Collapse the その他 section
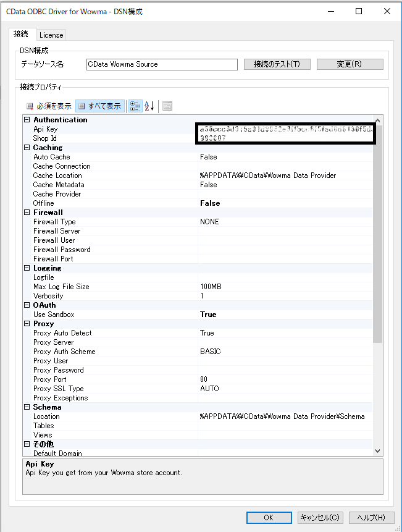The height and width of the screenshot is (532, 402). [x=27, y=444]
